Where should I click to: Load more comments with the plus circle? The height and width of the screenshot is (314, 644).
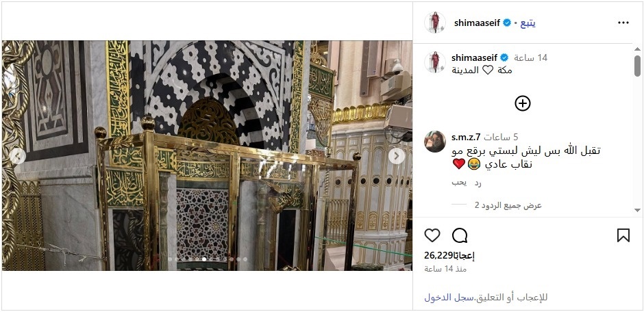pos(523,103)
